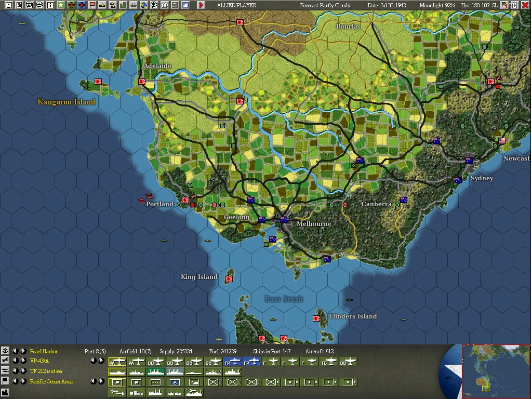This screenshot has height=399, width=532.
Task: Select next air unit left of VP-43/A
Action: [23, 361]
